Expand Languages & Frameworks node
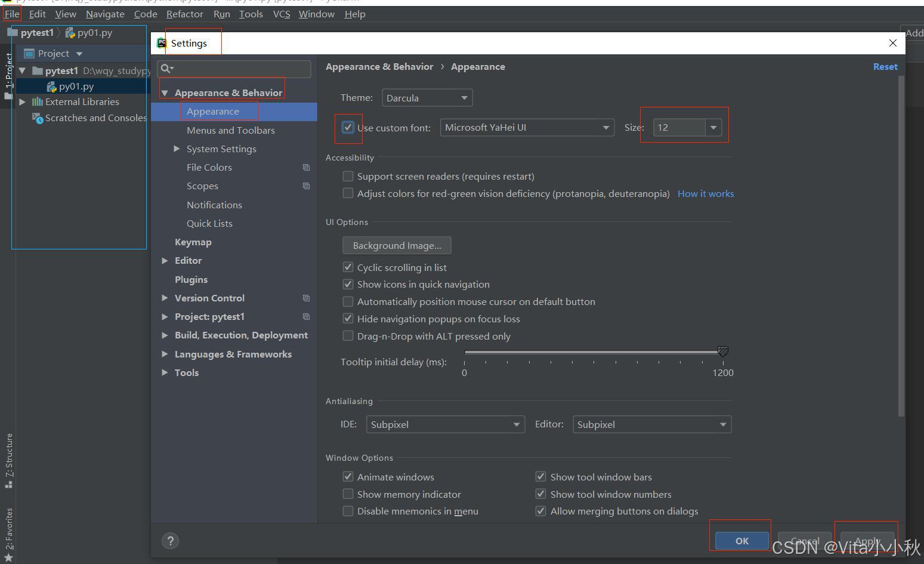The width and height of the screenshot is (924, 564). 165,354
